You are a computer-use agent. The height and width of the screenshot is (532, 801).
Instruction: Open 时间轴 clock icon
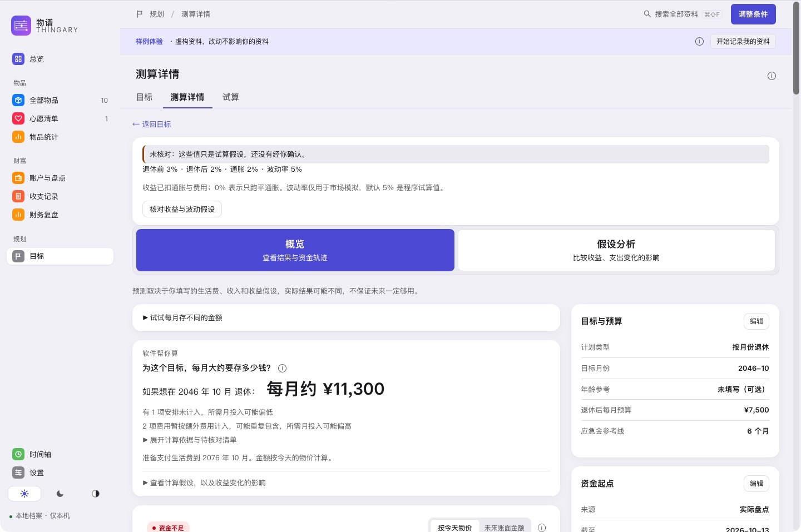tap(18, 454)
